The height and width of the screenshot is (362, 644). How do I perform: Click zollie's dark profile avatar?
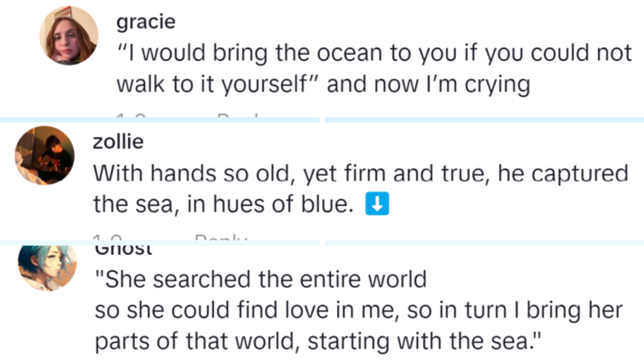45,155
